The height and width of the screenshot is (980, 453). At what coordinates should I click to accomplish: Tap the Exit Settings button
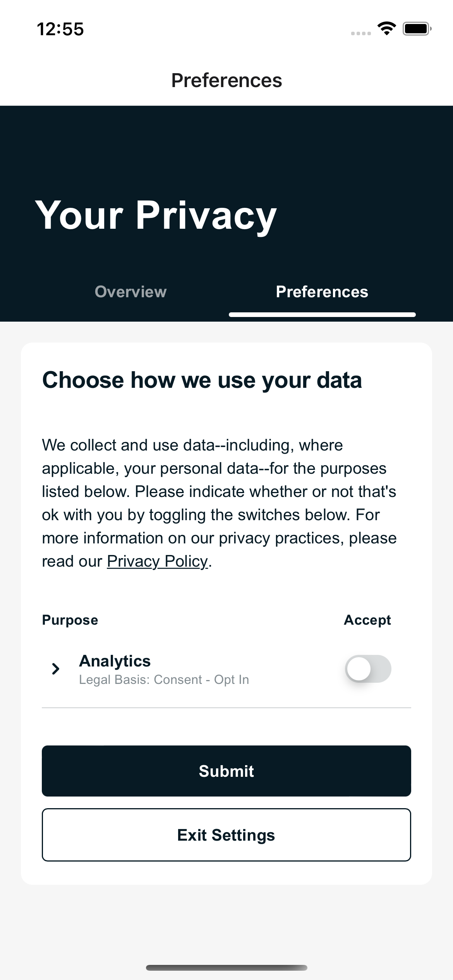pos(226,835)
